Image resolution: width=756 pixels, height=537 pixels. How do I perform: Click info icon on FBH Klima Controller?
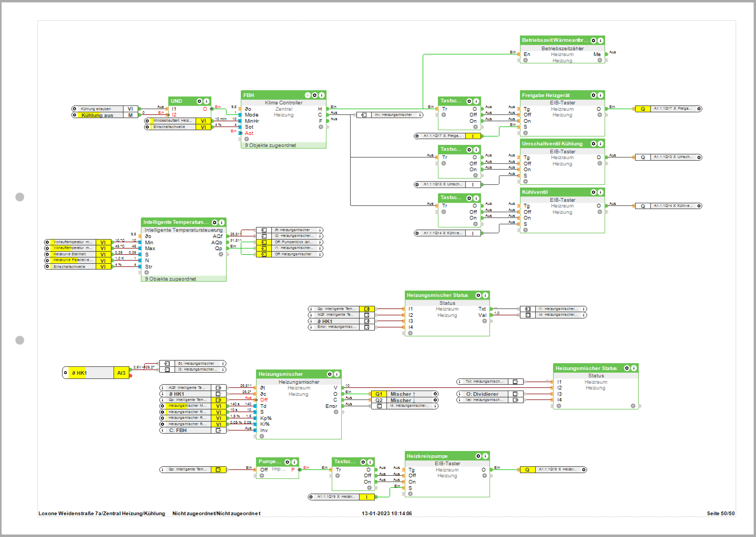coord(322,95)
